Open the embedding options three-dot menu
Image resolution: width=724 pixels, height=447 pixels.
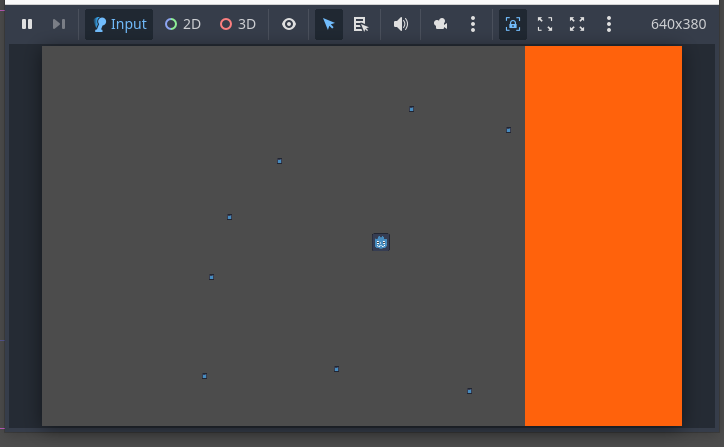pos(609,24)
